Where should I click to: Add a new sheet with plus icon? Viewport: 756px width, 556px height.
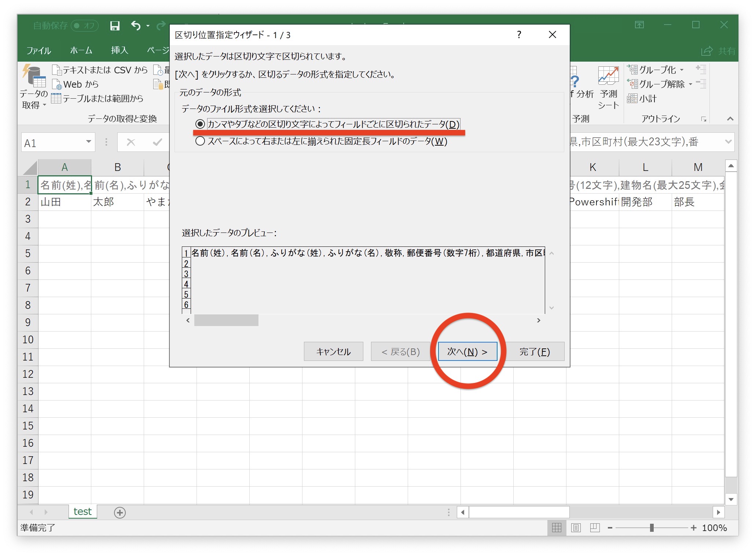tap(120, 512)
